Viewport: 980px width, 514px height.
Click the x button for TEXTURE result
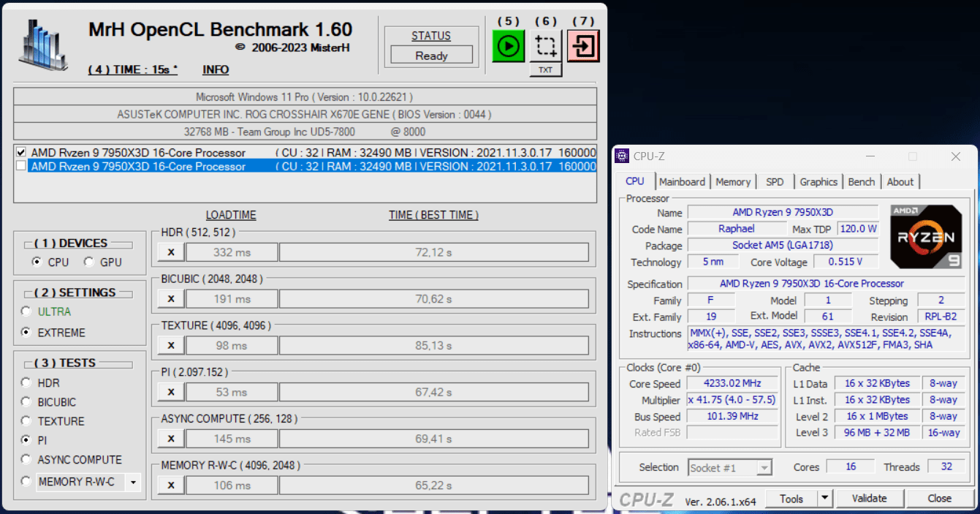[171, 345]
